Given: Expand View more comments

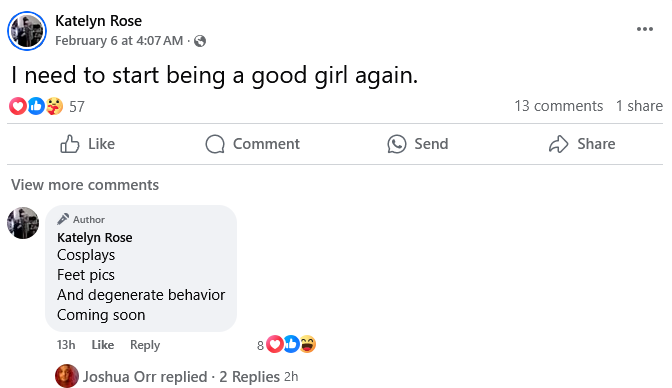Looking at the screenshot, I should tap(85, 185).
